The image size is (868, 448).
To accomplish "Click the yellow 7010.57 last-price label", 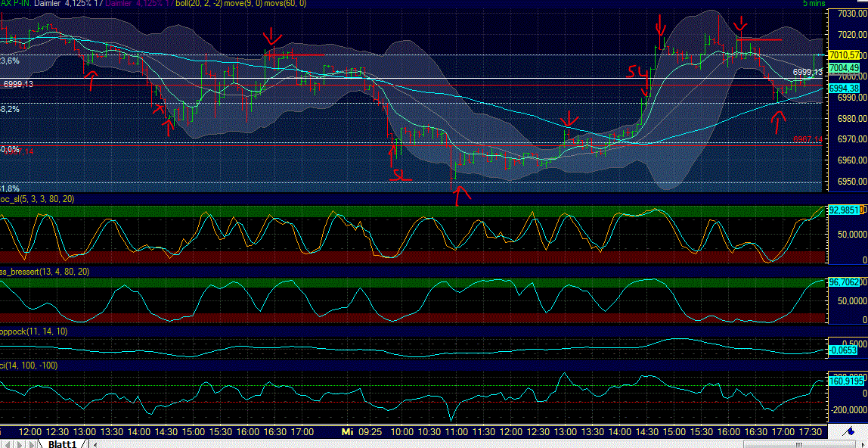I will pyautogui.click(x=842, y=55).
